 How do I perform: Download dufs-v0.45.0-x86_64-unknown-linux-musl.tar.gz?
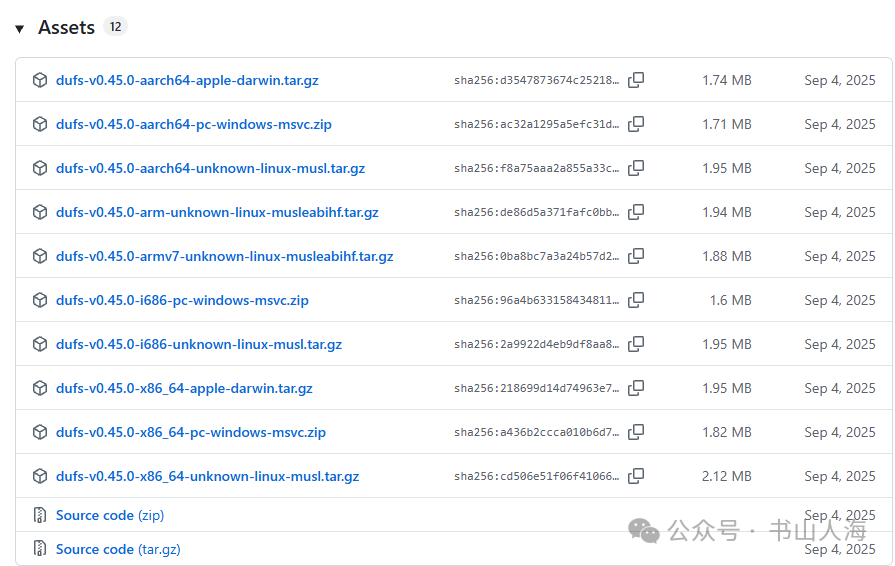point(207,476)
